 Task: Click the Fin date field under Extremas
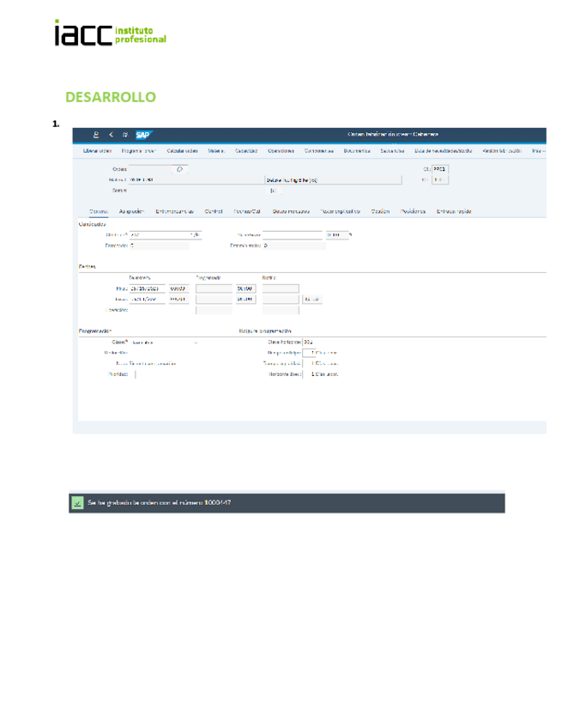(147, 288)
